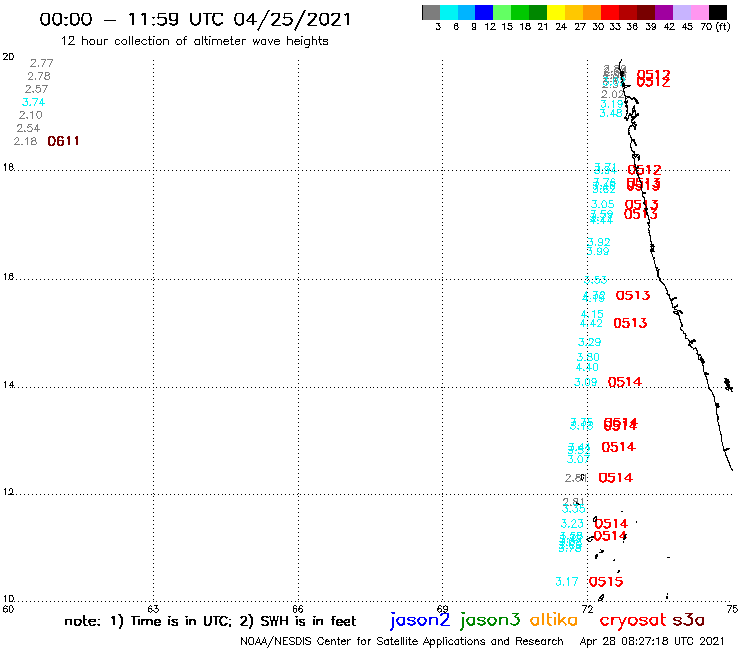The height and width of the screenshot is (650, 740).
Task: Click the 0515 time label
Action: coord(606,582)
